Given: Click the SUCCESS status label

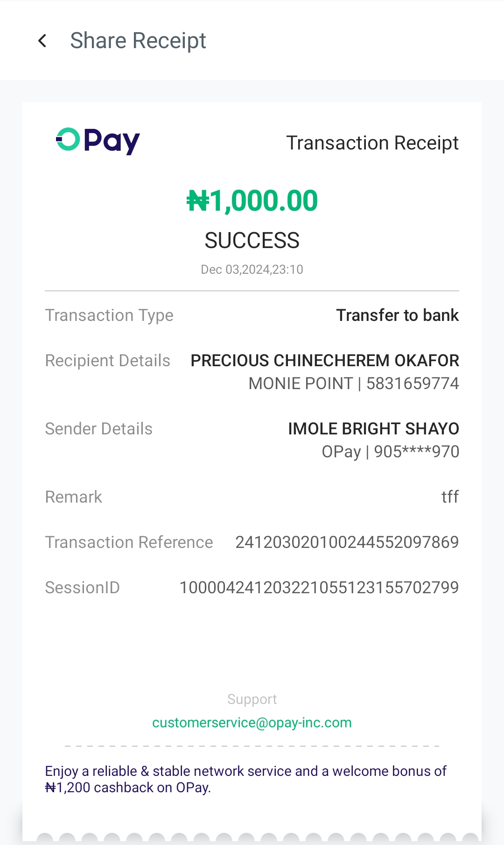Looking at the screenshot, I should [x=252, y=241].
